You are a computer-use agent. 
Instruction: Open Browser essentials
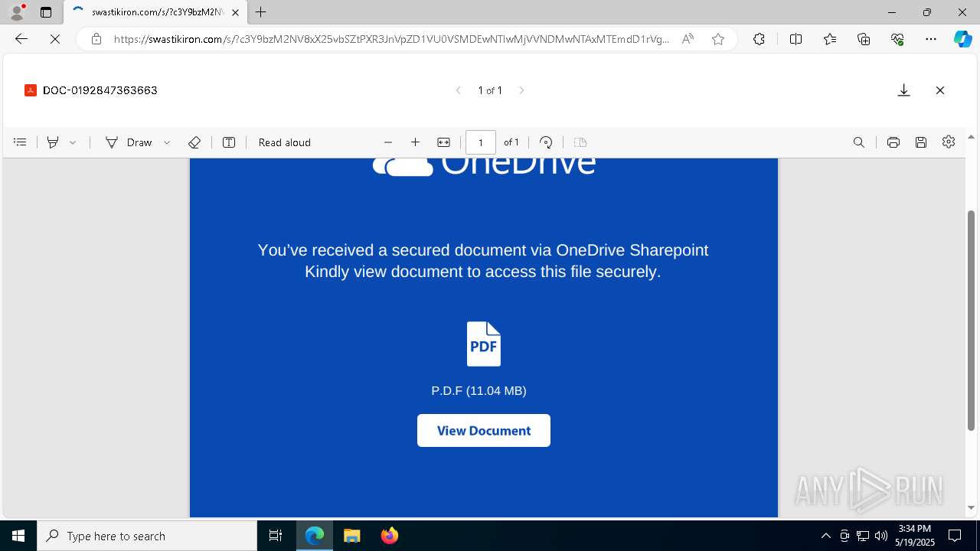[897, 39]
